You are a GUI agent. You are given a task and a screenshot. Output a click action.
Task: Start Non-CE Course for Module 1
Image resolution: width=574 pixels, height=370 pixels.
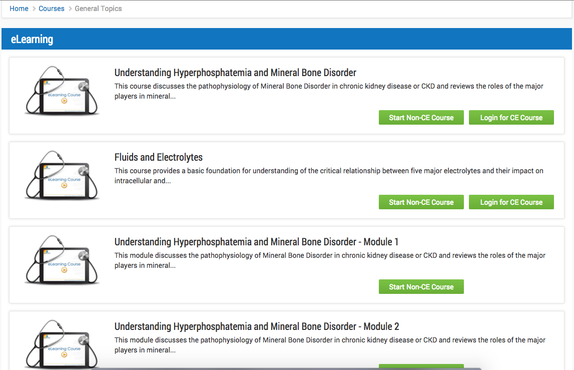pyautogui.click(x=421, y=287)
